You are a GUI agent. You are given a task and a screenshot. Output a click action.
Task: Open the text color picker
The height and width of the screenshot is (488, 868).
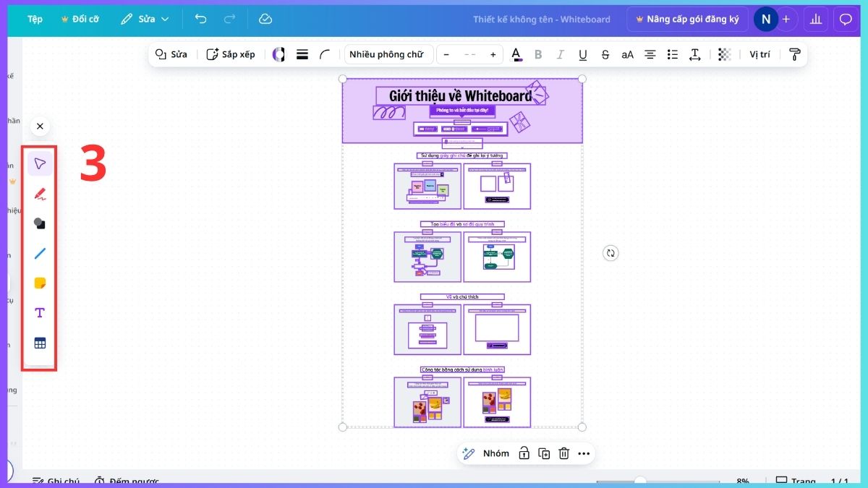pos(516,54)
